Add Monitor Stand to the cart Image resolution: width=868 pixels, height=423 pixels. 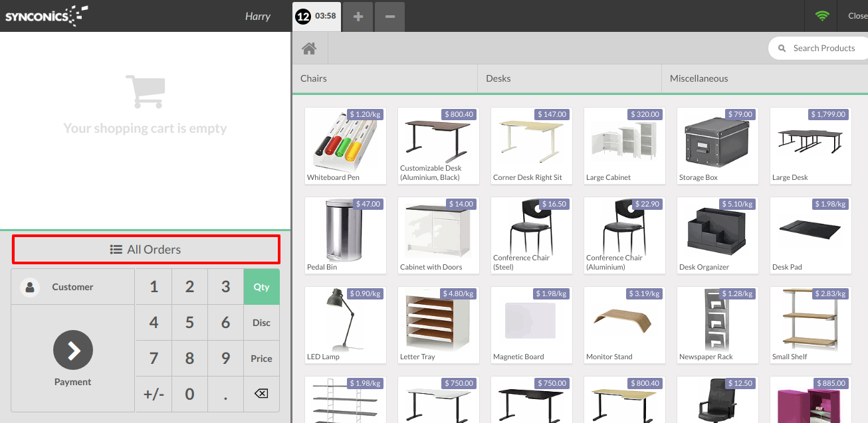click(x=625, y=325)
